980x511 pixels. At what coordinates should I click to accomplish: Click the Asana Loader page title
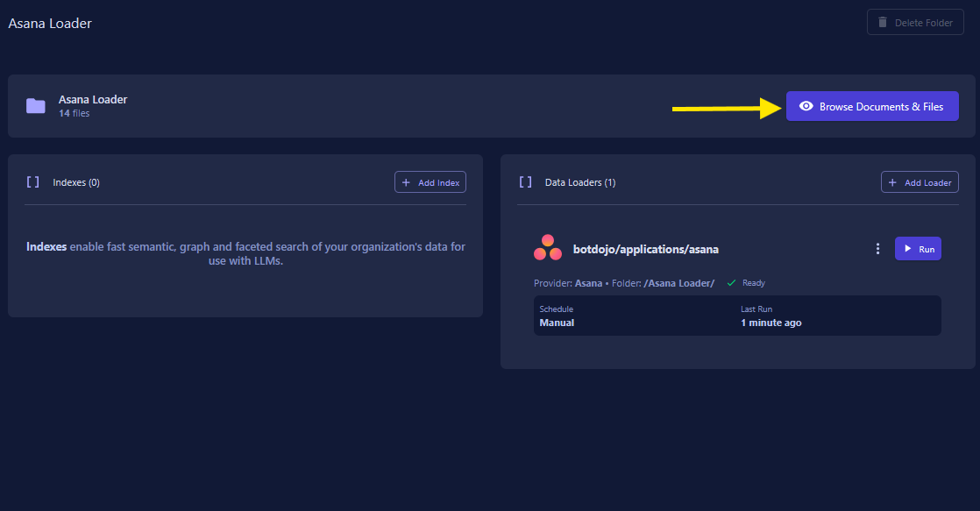[x=50, y=24]
